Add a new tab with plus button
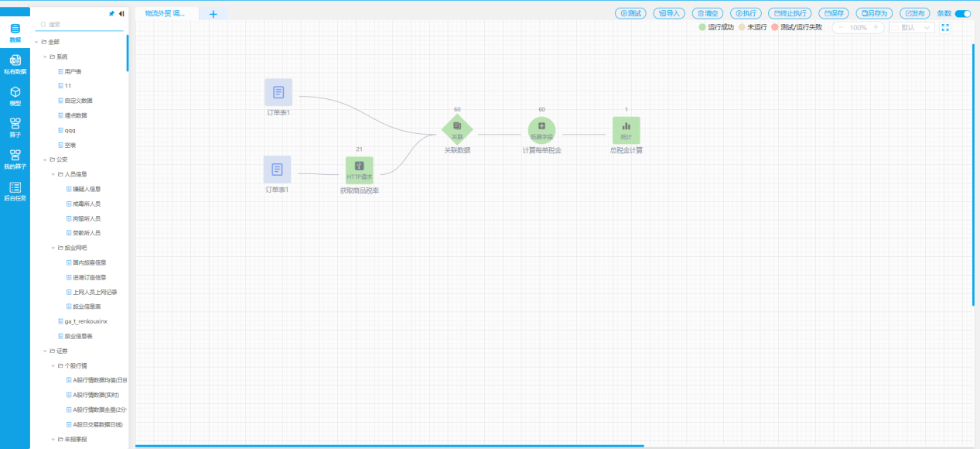 click(213, 14)
